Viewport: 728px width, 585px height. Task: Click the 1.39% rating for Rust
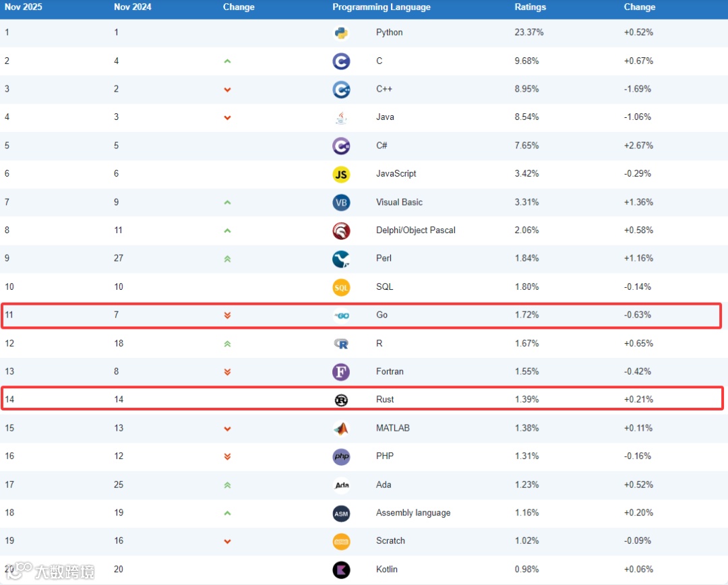(526, 399)
